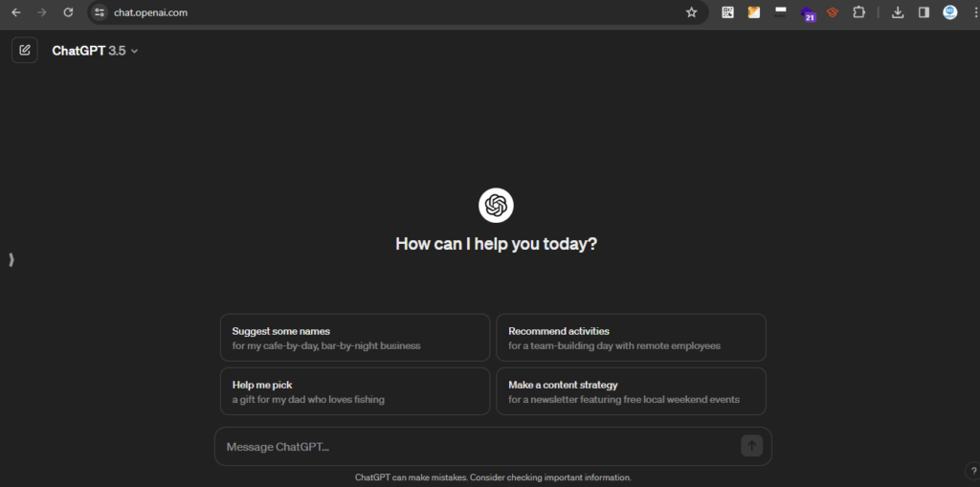
Task: Open the purple extension with 21 badge
Action: coord(807,13)
